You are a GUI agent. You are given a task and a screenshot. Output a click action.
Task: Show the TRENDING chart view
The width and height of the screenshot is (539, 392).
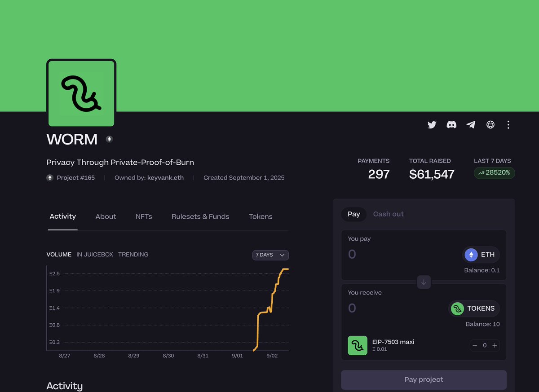[133, 255]
